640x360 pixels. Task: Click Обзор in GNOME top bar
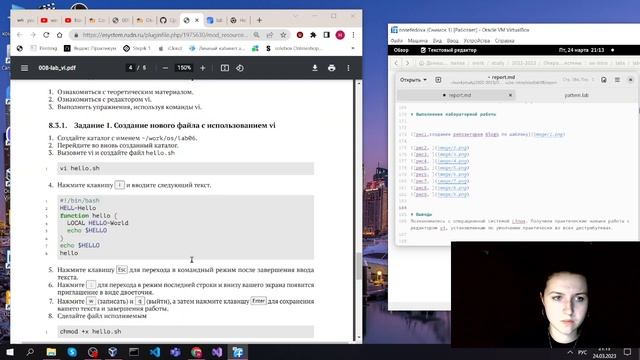(x=401, y=50)
